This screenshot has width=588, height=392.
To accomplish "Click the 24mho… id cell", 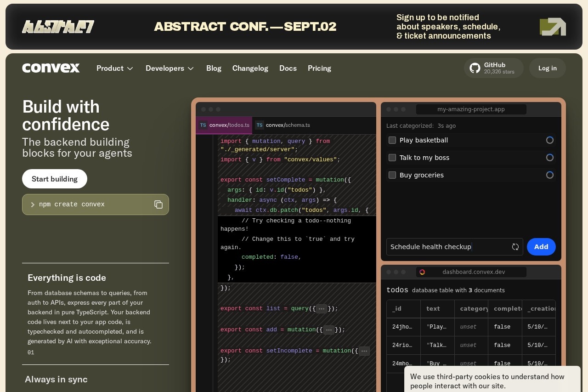I will [x=403, y=364].
